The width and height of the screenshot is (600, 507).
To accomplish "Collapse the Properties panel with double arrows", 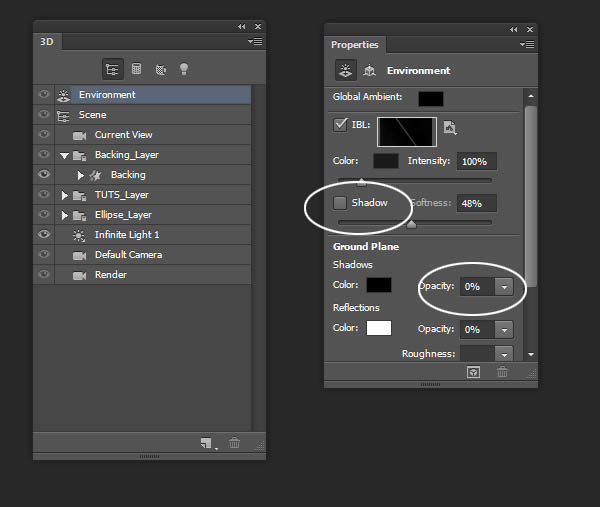I will pos(514,29).
